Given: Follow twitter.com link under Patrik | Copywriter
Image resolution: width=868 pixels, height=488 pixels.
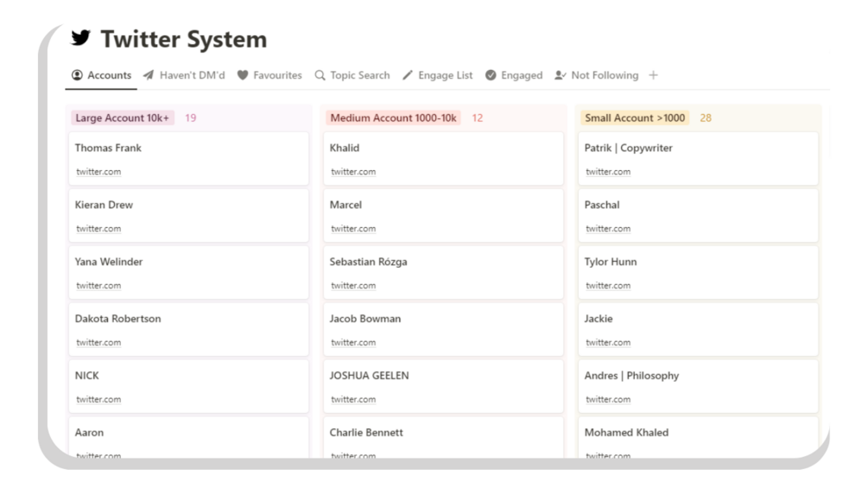Looking at the screenshot, I should coord(608,172).
